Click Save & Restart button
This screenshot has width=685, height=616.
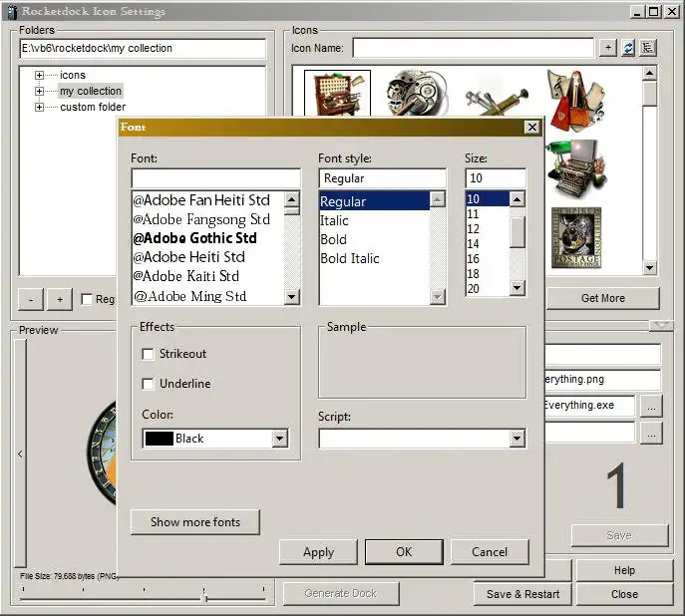pyautogui.click(x=522, y=594)
